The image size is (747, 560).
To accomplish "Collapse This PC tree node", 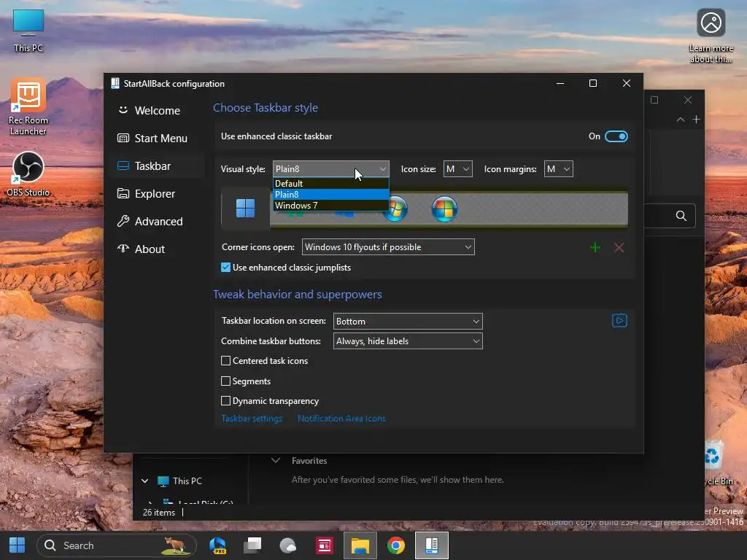I will coord(145,481).
